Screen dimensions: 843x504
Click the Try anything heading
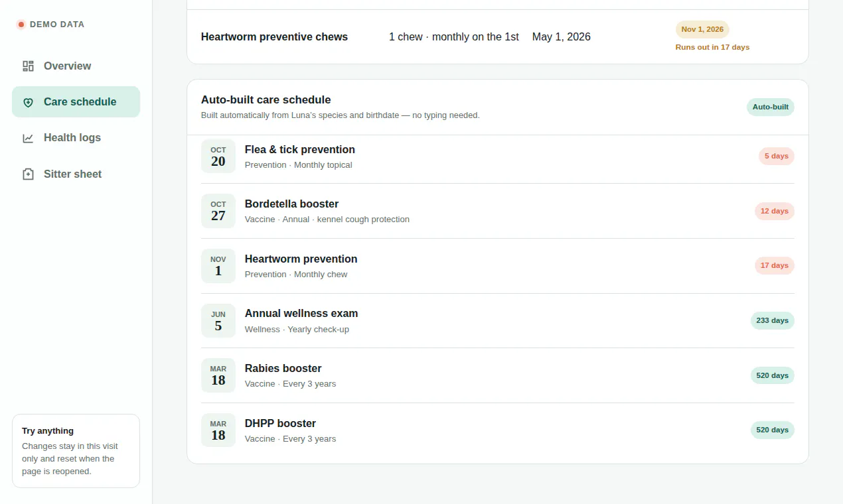tap(48, 430)
